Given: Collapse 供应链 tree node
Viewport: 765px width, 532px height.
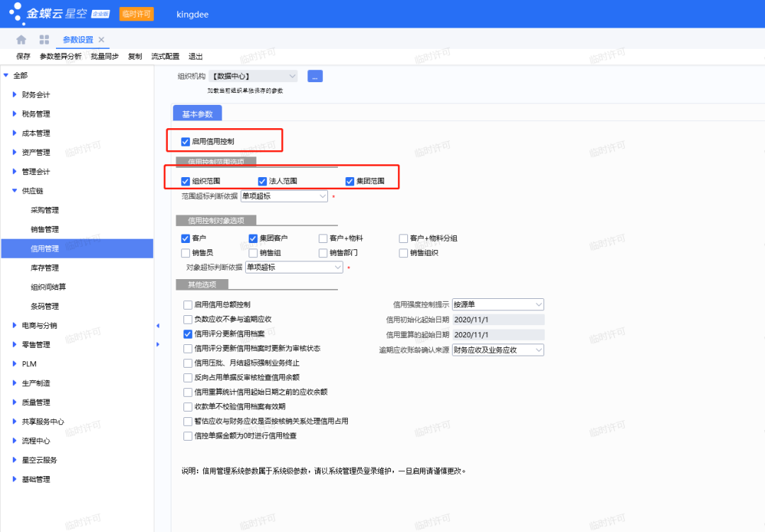Looking at the screenshot, I should (15, 191).
